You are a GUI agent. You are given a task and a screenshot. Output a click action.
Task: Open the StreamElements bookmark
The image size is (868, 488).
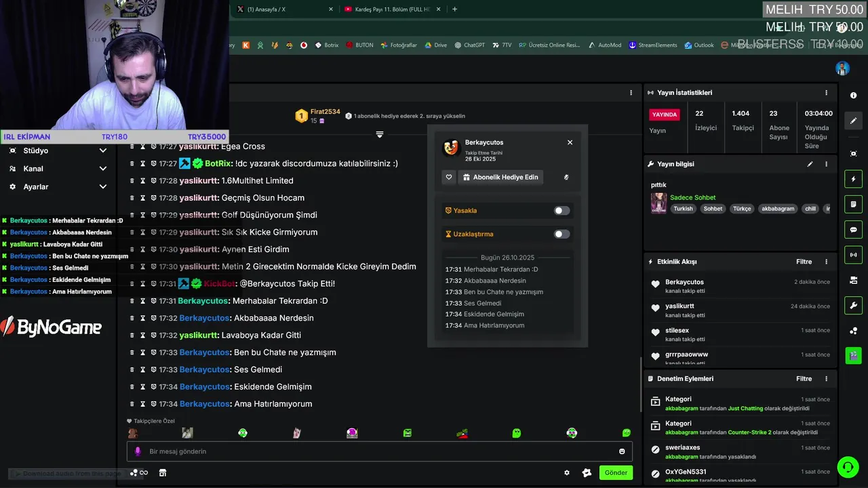click(x=652, y=45)
